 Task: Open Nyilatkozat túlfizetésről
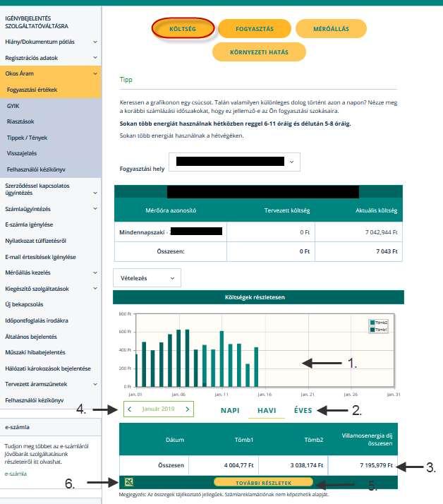coord(36,241)
